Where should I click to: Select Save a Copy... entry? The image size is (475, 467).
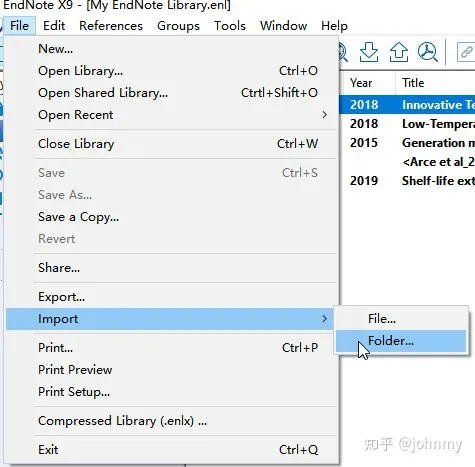pyautogui.click(x=171, y=217)
